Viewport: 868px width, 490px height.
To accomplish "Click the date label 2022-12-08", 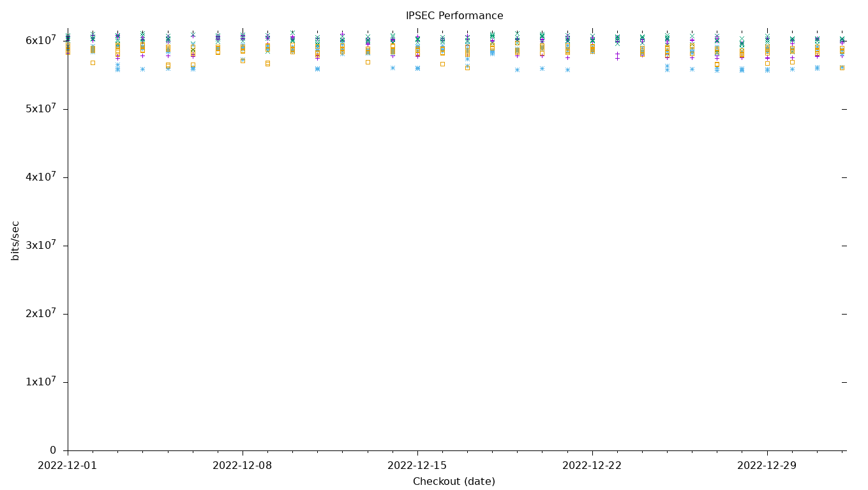I will click(243, 466).
